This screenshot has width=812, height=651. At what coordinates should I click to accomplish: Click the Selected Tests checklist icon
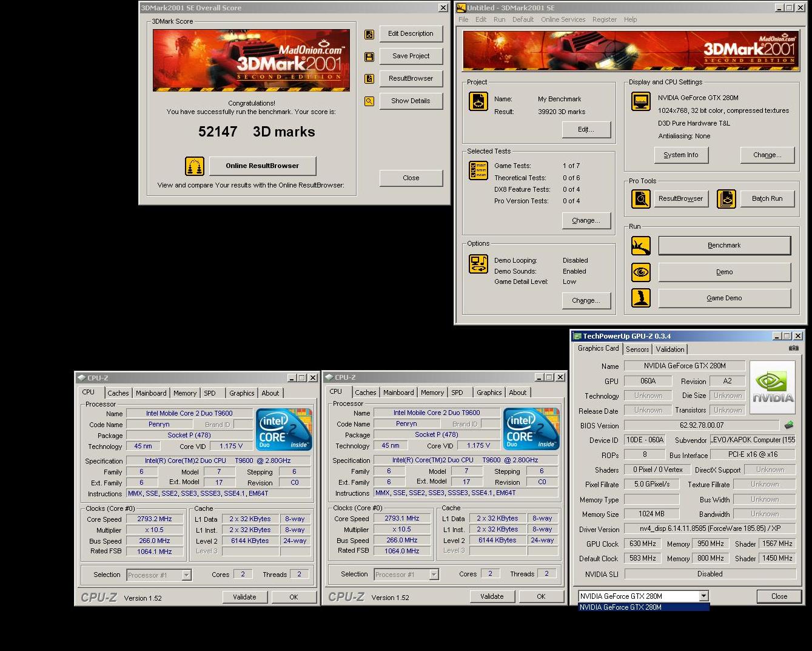pyautogui.click(x=478, y=170)
